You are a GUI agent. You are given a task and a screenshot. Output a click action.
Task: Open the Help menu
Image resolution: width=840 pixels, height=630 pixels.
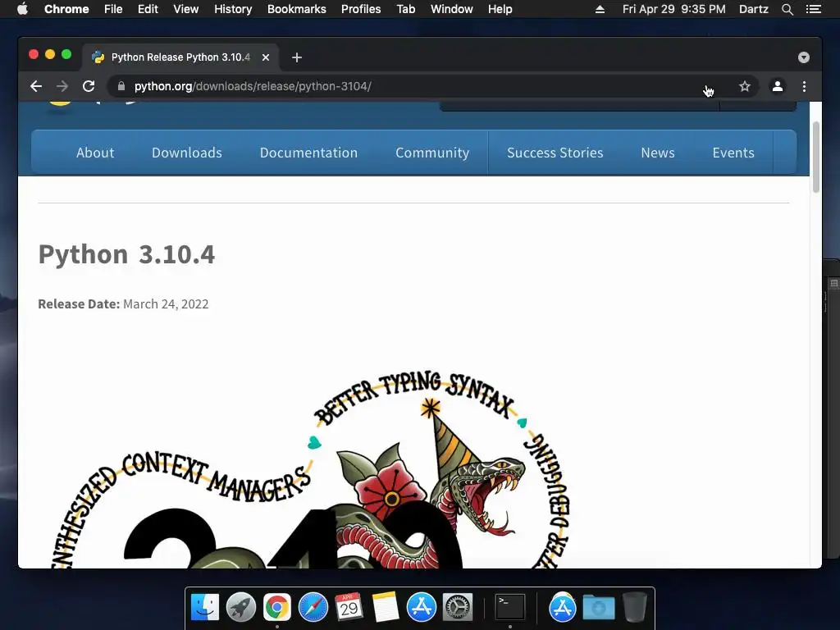[x=500, y=9]
